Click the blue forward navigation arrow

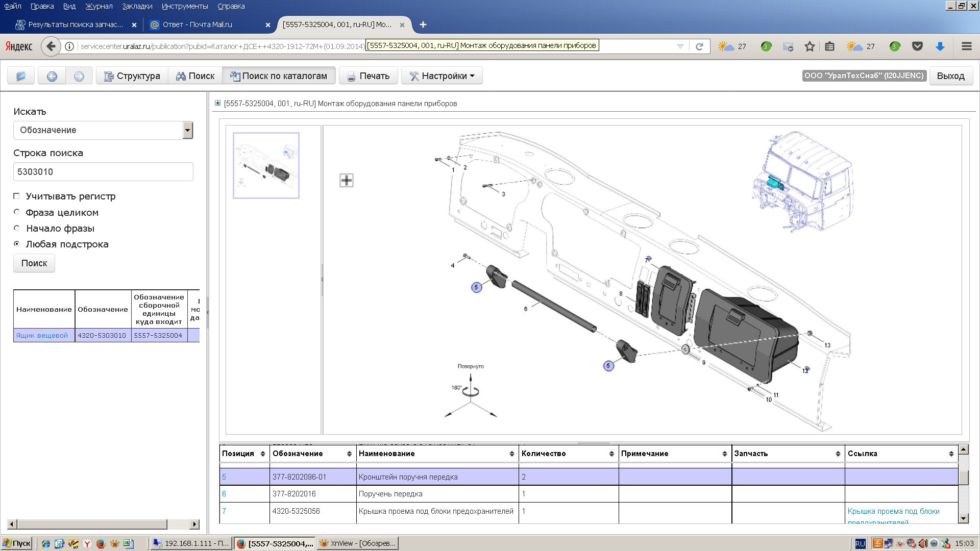(x=79, y=76)
